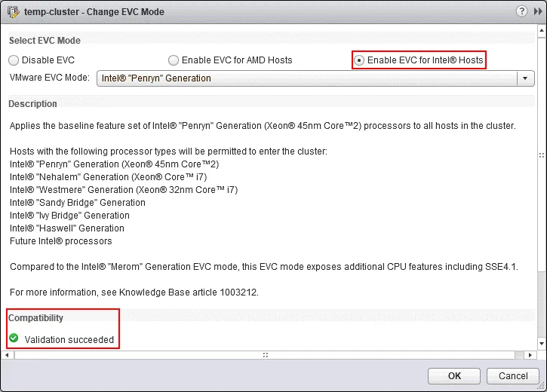Click the help question mark icon

point(521,12)
